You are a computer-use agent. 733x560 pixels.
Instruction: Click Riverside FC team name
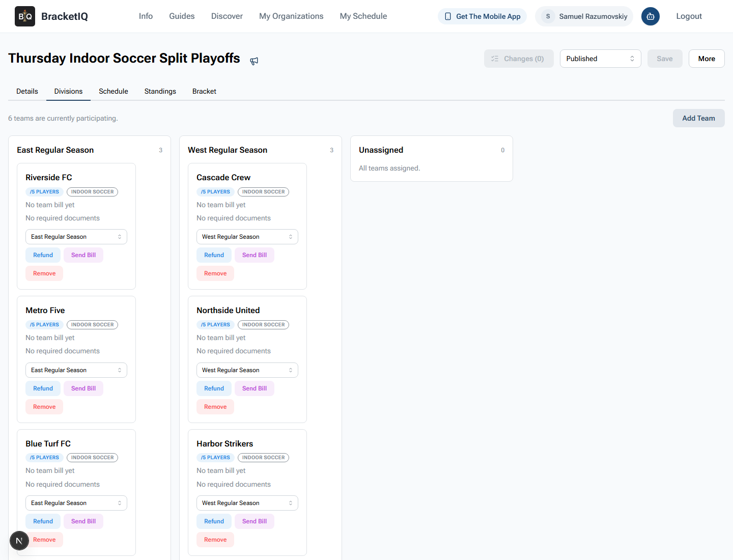click(49, 178)
